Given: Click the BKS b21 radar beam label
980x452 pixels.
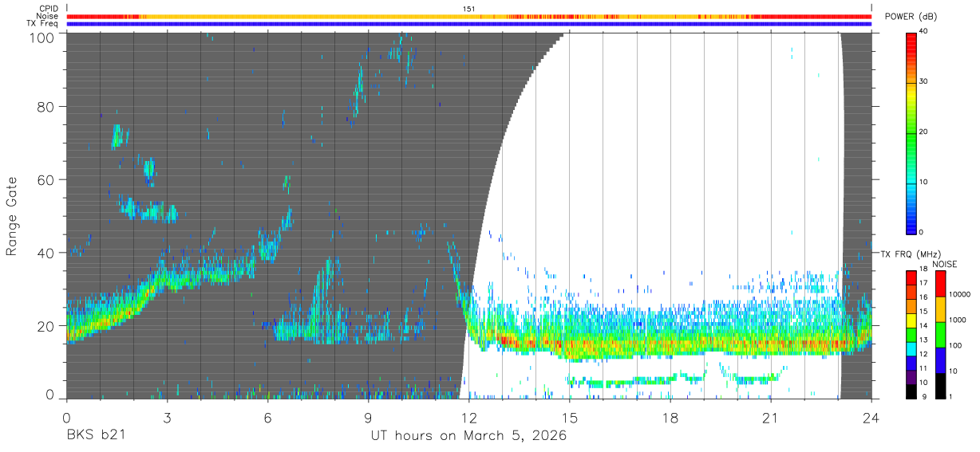Looking at the screenshot, I should point(95,436).
